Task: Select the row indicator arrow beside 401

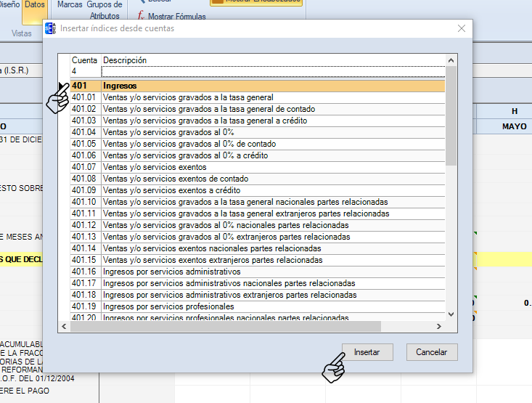Action: click(x=62, y=86)
